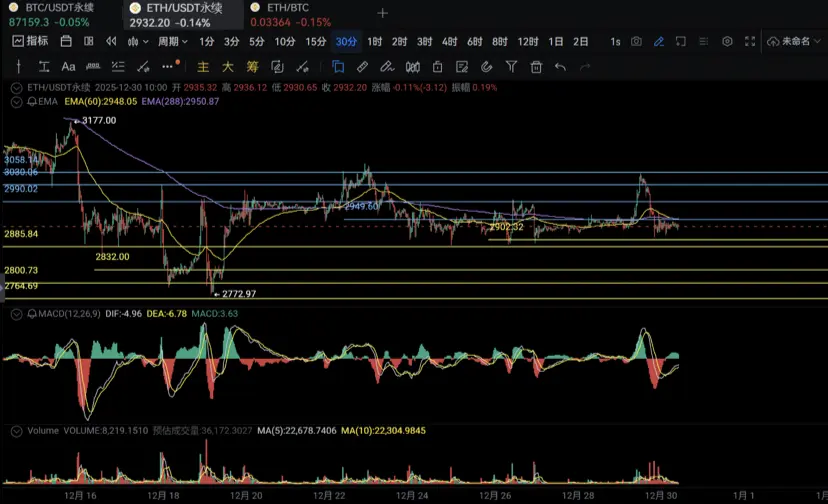
Task: Click the candlestick pattern icon
Action: [412, 67]
